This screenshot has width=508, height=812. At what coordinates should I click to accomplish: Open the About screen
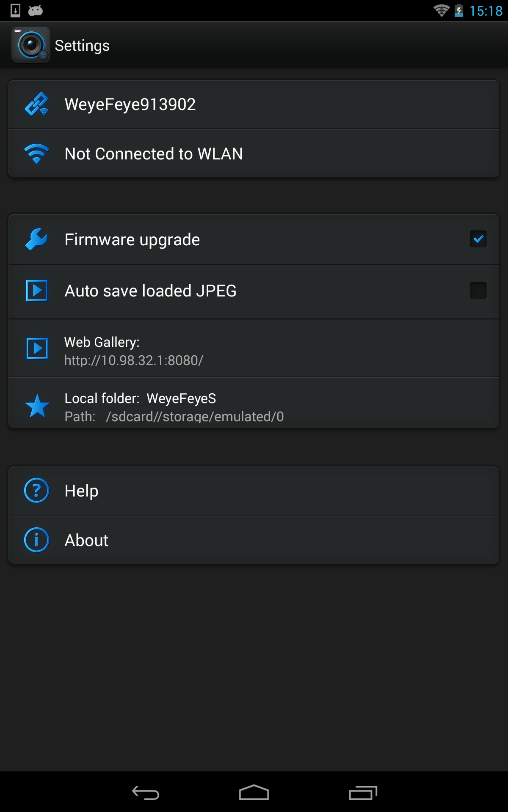pyautogui.click(x=86, y=540)
